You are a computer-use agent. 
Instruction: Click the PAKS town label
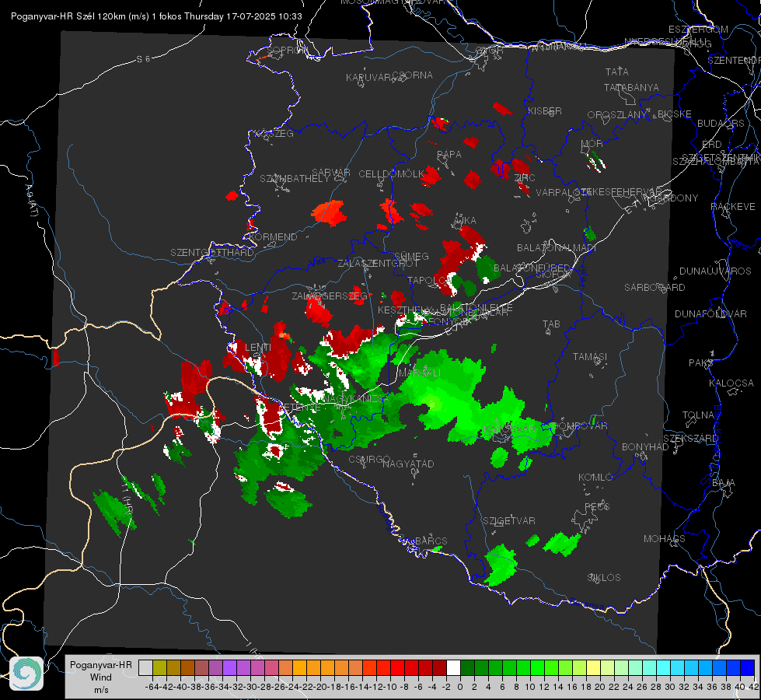click(701, 363)
